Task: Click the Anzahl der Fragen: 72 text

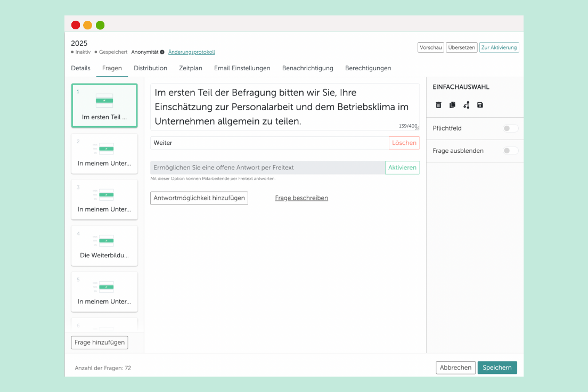Action: click(x=103, y=368)
